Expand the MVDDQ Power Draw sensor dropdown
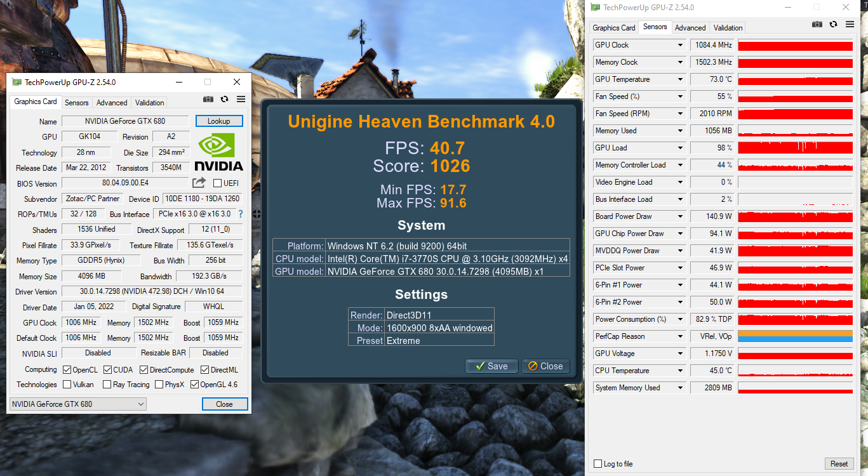This screenshot has width=868, height=476. click(681, 251)
